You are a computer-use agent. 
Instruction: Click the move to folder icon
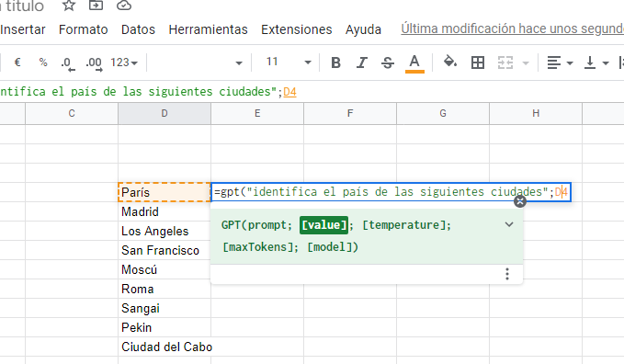click(96, 6)
